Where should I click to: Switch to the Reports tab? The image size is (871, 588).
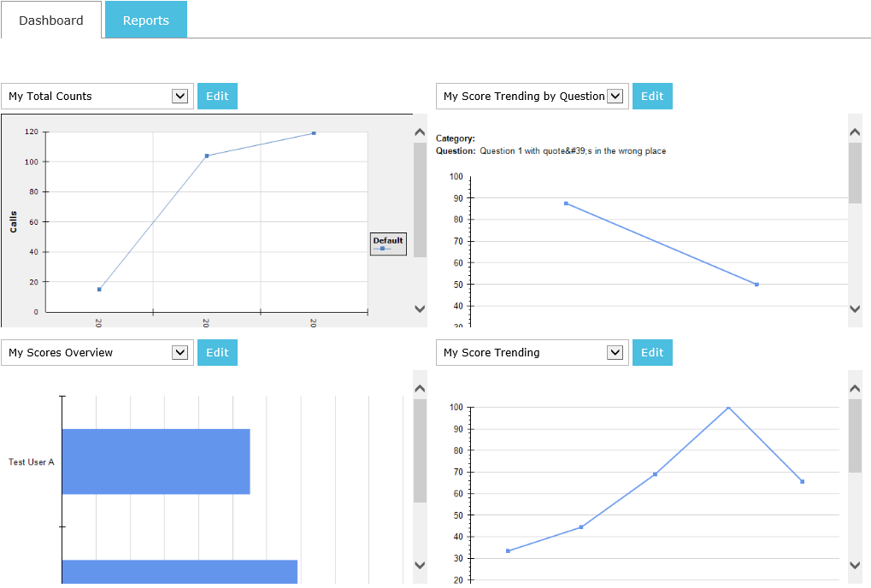pyautogui.click(x=145, y=21)
